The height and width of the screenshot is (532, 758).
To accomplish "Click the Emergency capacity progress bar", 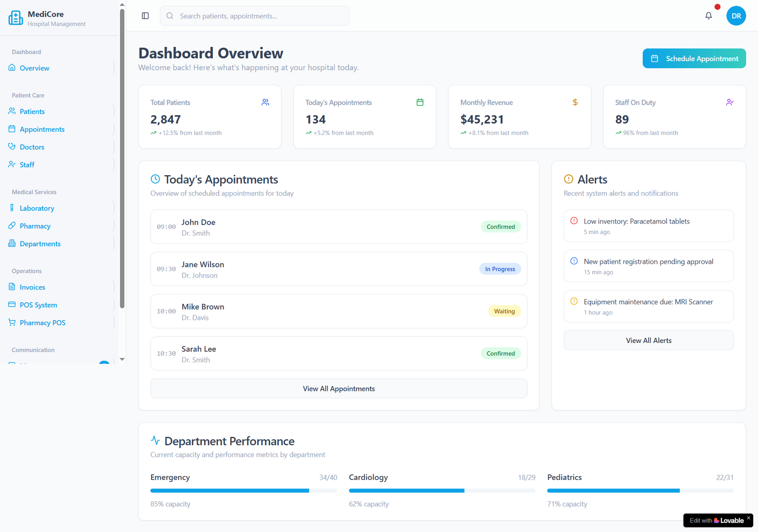I will click(x=244, y=491).
